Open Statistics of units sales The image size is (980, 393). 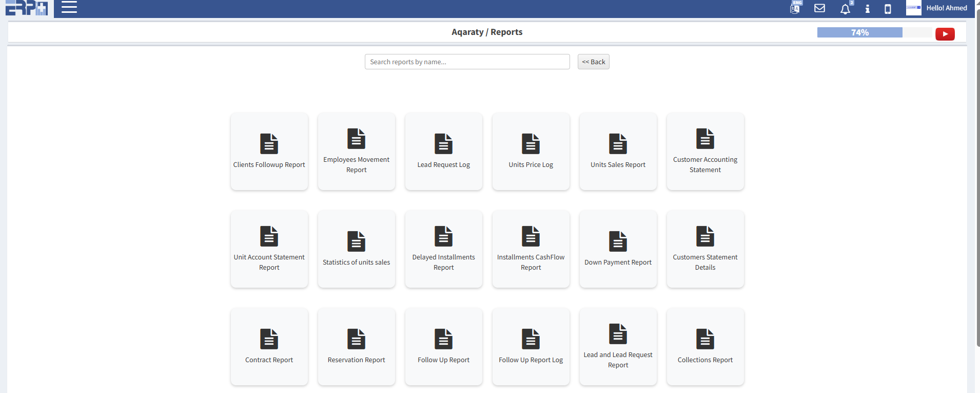tap(356, 249)
